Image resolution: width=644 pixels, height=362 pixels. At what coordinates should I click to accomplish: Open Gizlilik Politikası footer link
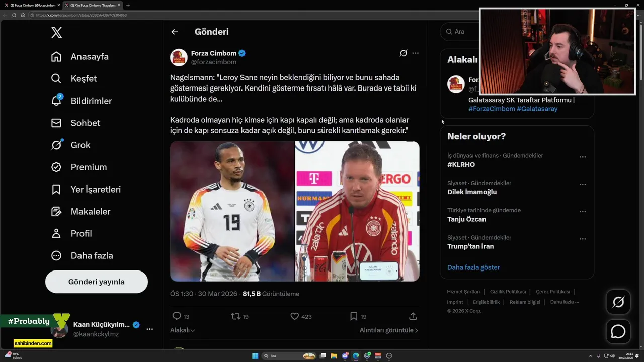point(508,292)
